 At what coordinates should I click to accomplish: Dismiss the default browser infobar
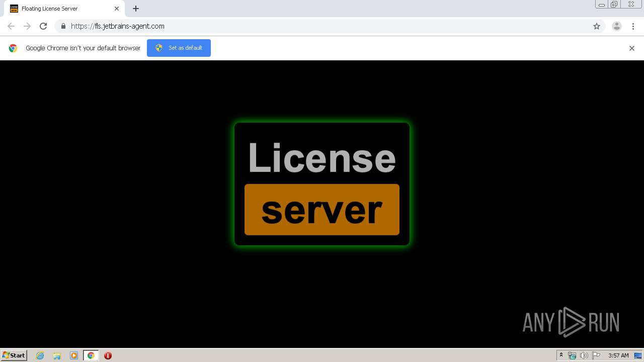[632, 48]
